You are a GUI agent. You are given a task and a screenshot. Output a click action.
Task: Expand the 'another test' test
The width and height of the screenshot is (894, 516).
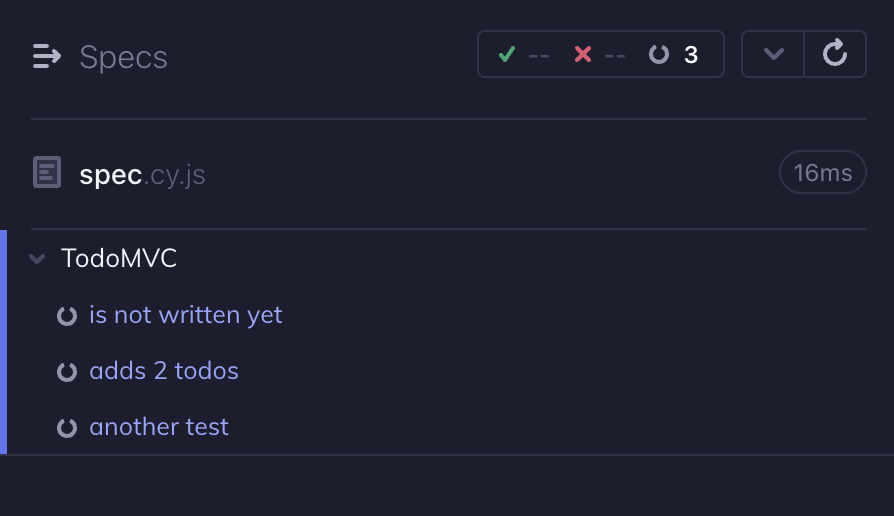pos(159,427)
